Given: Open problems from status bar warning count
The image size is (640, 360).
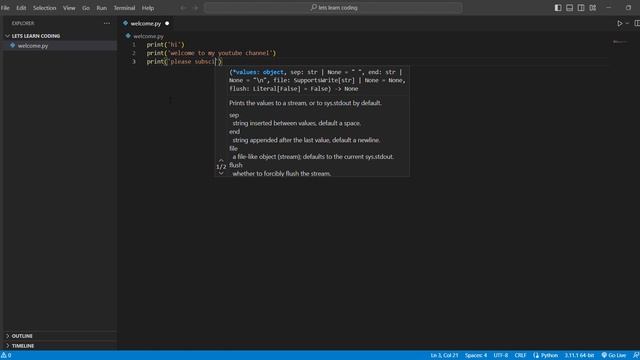Looking at the screenshot, I should click(x=6, y=356).
